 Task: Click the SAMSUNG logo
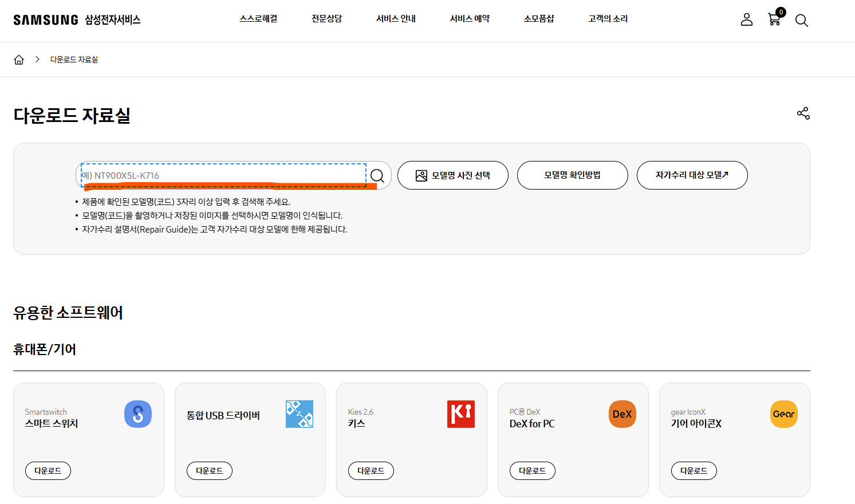click(46, 19)
